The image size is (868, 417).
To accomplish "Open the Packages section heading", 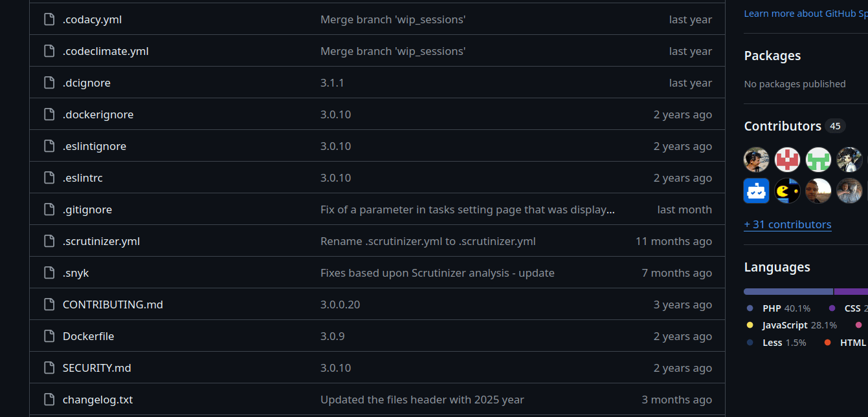I will [x=772, y=56].
